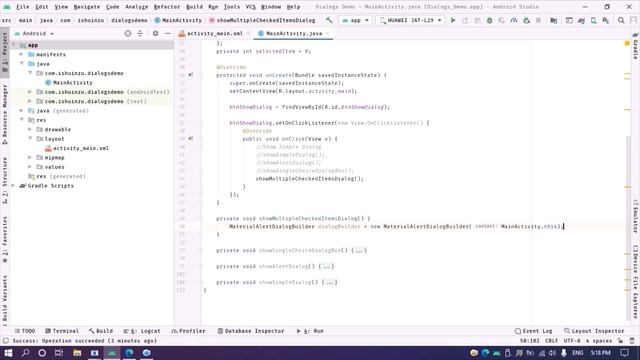640x360 pixels.
Task: Collapse the res folder
Action: point(22,120)
